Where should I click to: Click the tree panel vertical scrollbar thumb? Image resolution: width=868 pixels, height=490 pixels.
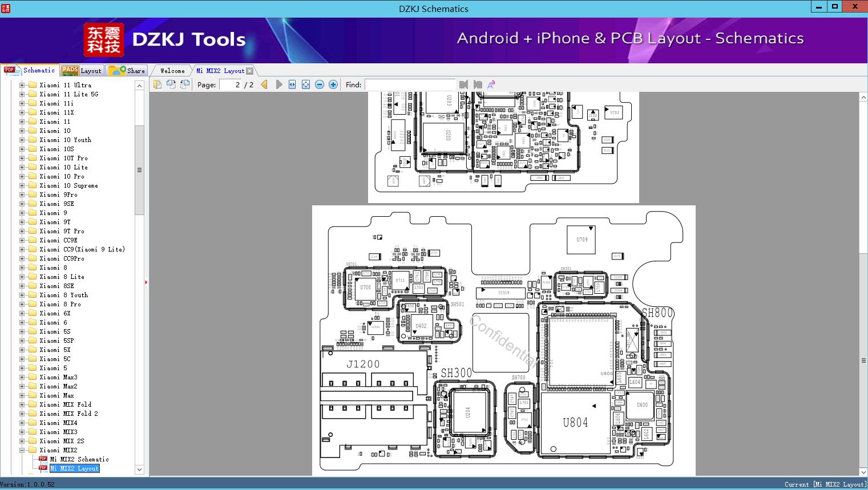(139, 170)
